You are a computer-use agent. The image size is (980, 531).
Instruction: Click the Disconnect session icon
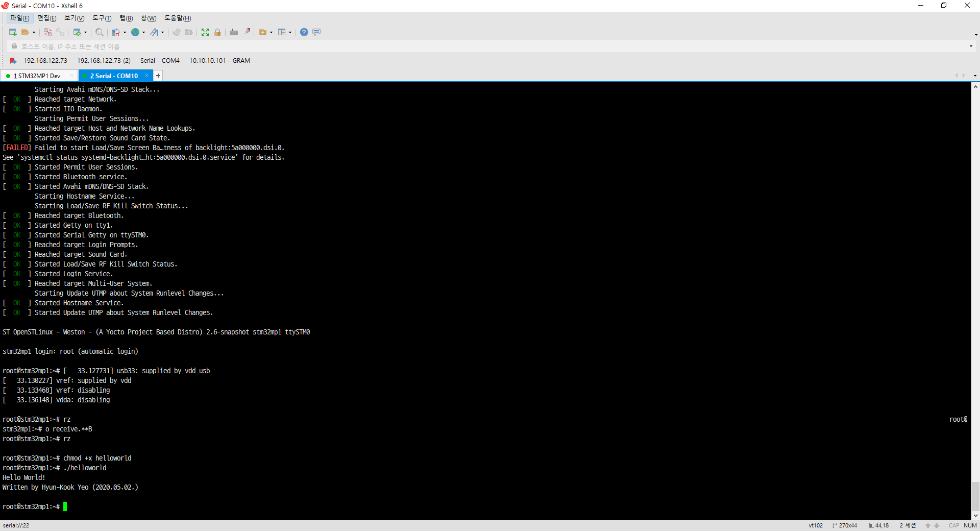click(48, 32)
